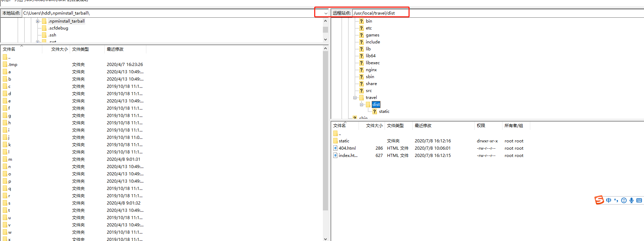The height and width of the screenshot is (241, 644).
Task: Collapse the travel node in remote tree
Action: tap(355, 98)
